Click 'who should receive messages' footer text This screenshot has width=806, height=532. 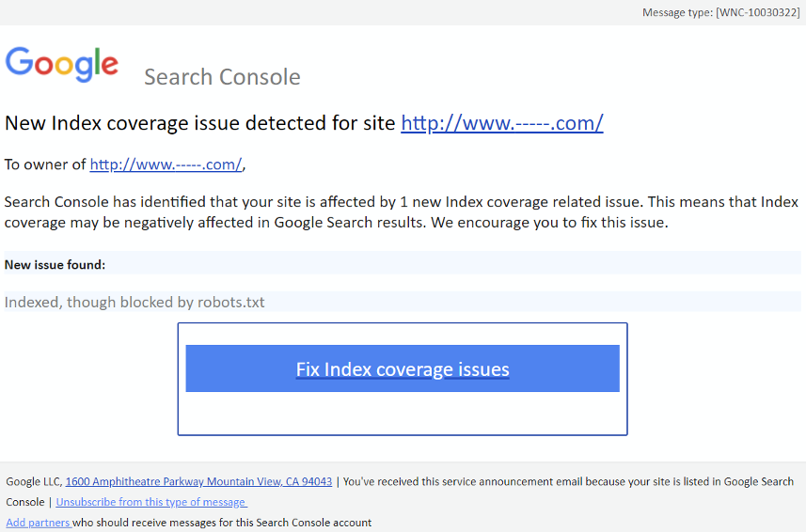click(x=222, y=523)
